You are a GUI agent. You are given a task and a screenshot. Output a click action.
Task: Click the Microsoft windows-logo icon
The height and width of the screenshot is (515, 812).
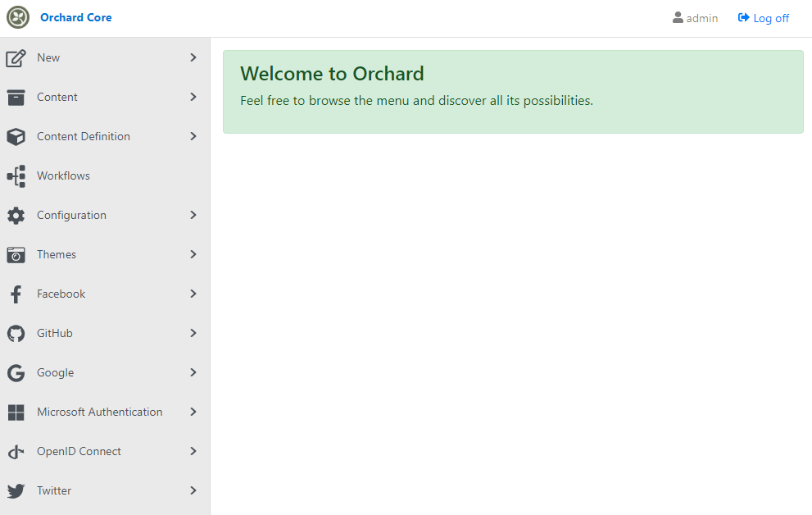pos(16,412)
